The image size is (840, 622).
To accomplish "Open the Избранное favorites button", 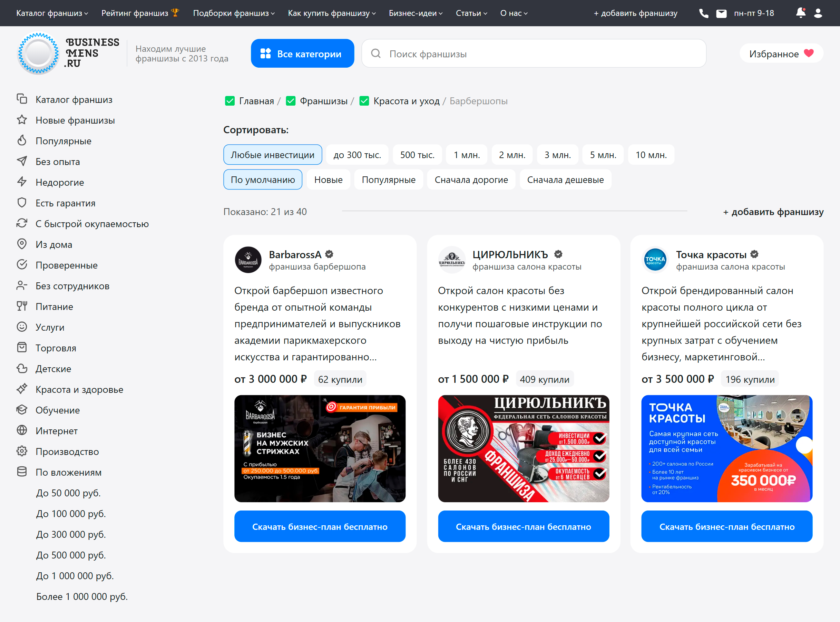I will click(x=781, y=54).
